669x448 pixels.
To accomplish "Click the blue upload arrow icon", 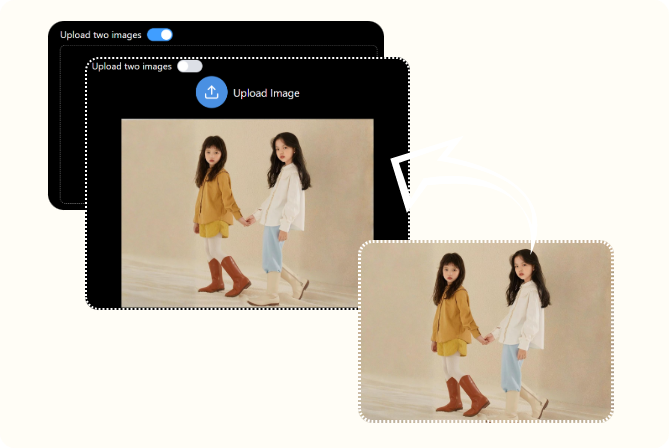I will pyautogui.click(x=212, y=92).
